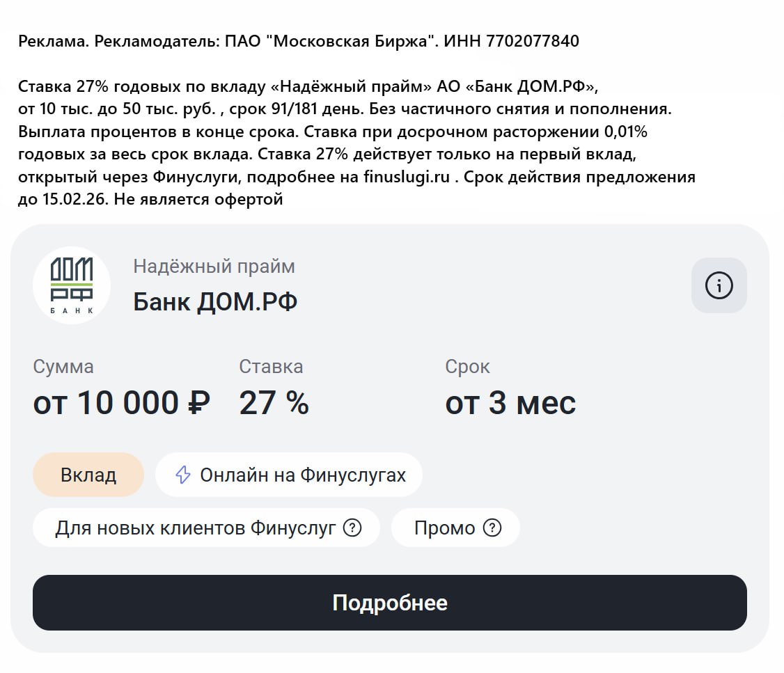Click the Реклама. Рекламодатель advertiser line
This screenshot has width=784, height=673.
299,41
